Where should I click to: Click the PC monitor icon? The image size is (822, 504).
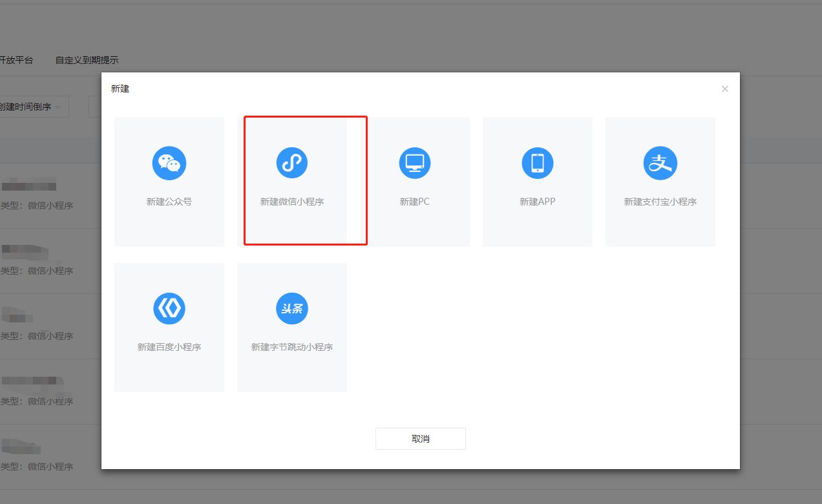click(415, 163)
